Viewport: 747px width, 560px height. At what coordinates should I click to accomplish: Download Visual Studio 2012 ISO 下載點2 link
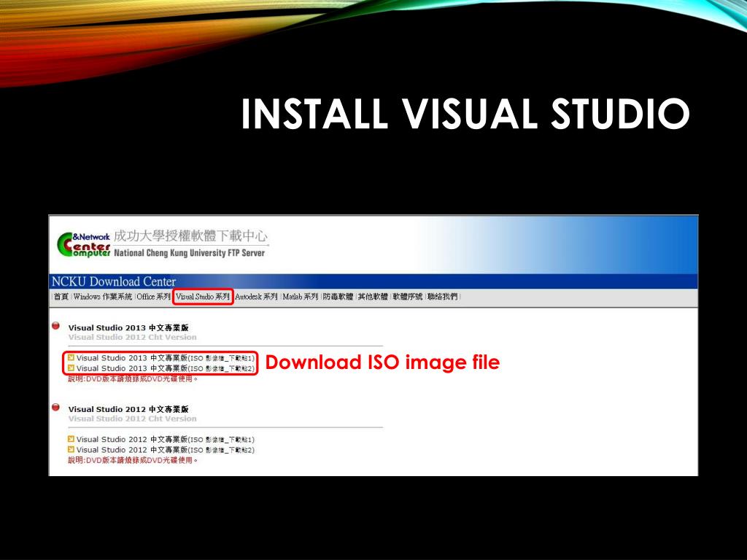click(166, 450)
